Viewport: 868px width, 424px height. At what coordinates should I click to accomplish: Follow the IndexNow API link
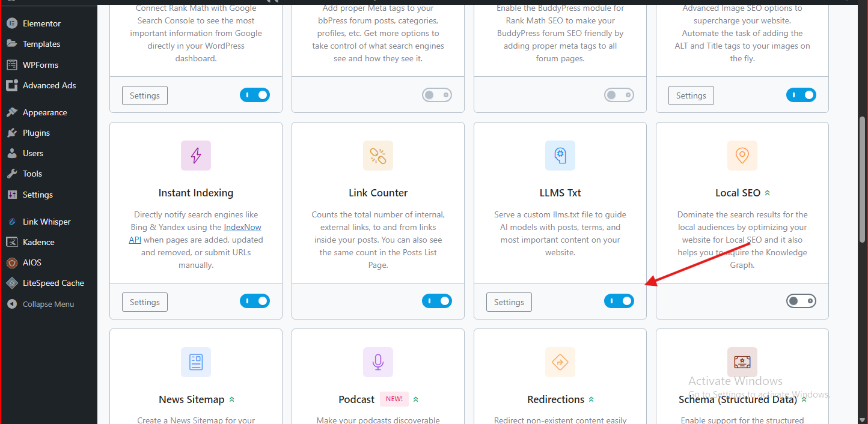click(x=242, y=227)
